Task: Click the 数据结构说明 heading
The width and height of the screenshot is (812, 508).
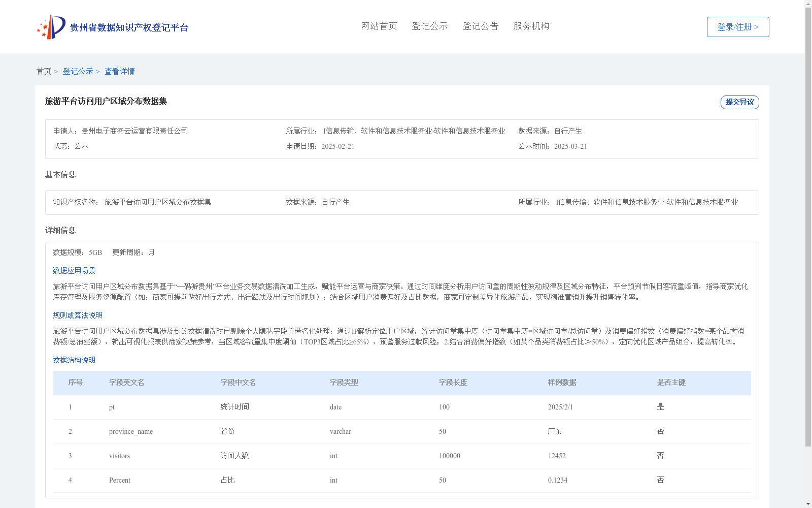Action: 74,360
